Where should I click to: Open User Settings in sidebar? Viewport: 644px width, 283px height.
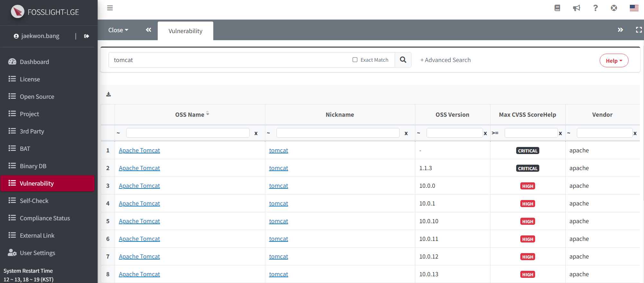coord(48,253)
